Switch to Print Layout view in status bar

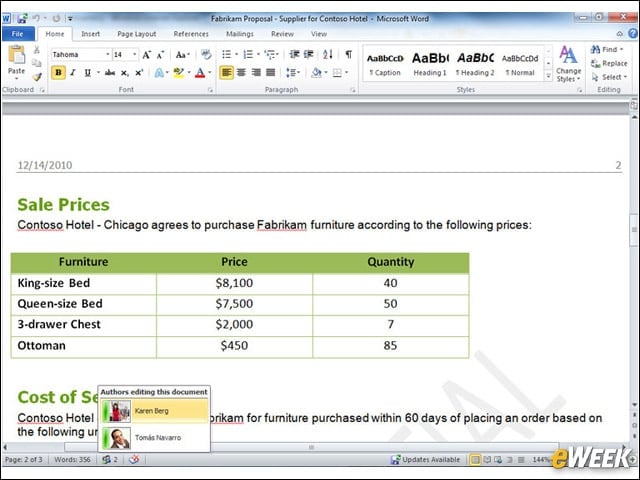pos(475,460)
